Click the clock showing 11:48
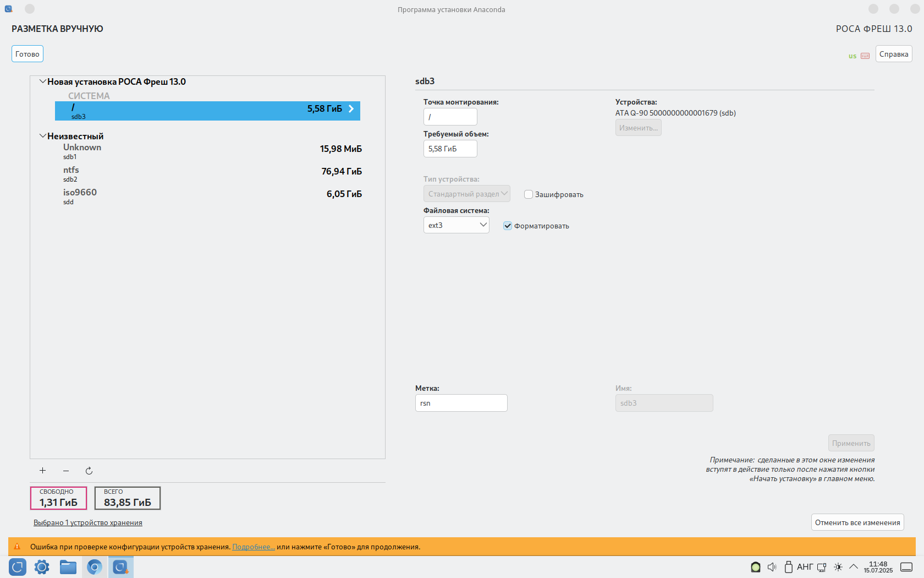 (x=878, y=567)
